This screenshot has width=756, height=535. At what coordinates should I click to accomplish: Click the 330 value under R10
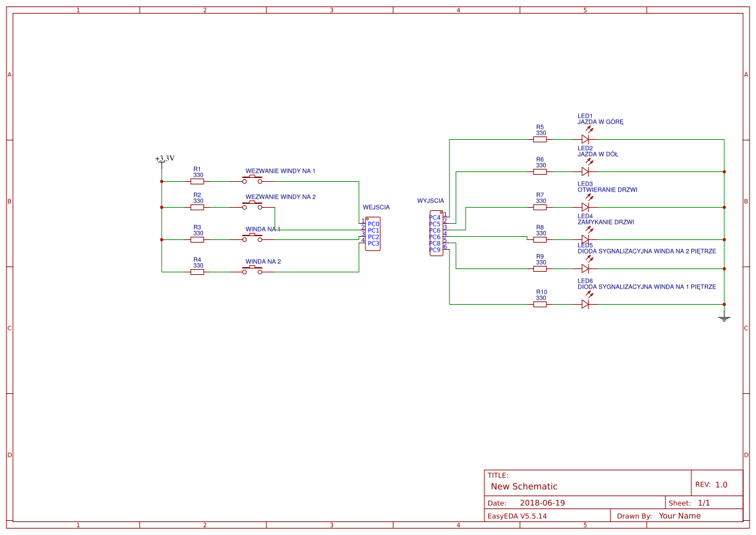point(541,298)
